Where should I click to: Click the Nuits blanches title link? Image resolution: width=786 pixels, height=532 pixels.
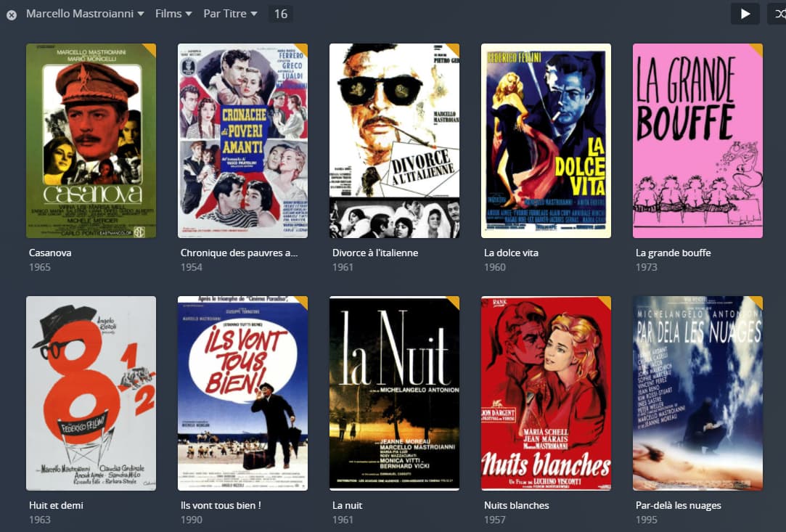(516, 505)
